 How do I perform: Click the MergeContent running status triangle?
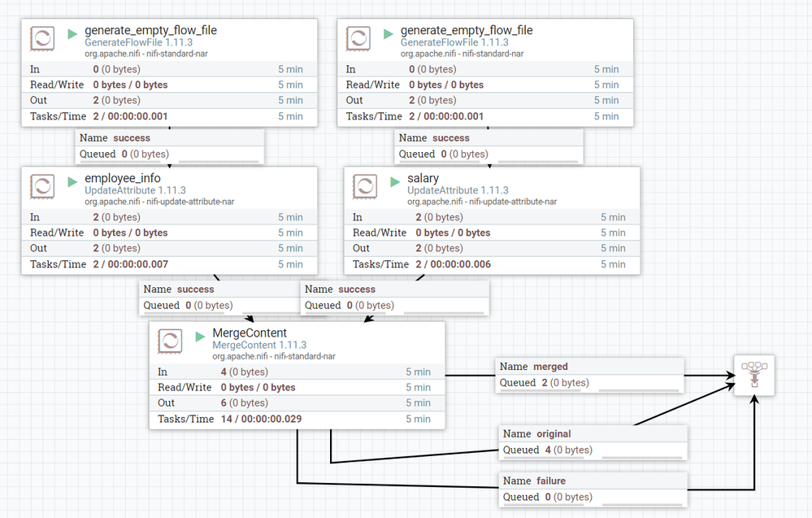click(x=200, y=337)
